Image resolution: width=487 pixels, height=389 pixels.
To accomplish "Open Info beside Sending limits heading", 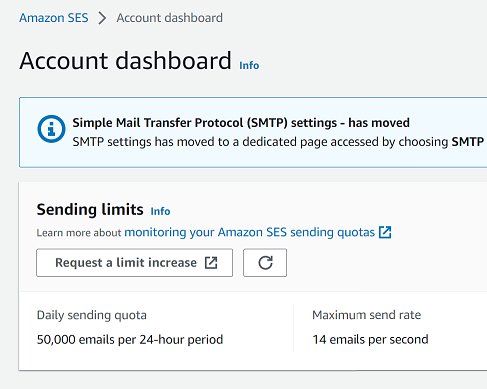I will click(x=160, y=211).
